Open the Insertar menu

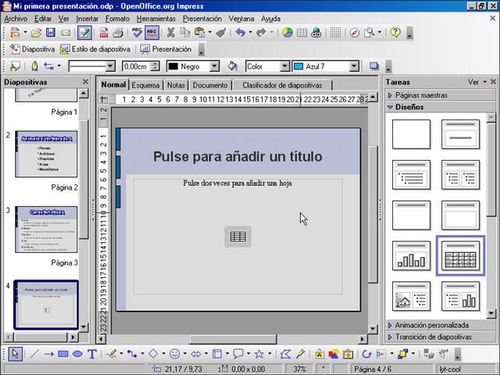point(87,19)
